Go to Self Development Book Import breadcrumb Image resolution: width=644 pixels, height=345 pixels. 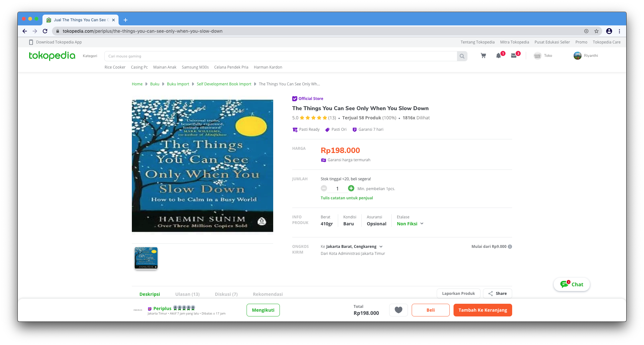[224, 84]
